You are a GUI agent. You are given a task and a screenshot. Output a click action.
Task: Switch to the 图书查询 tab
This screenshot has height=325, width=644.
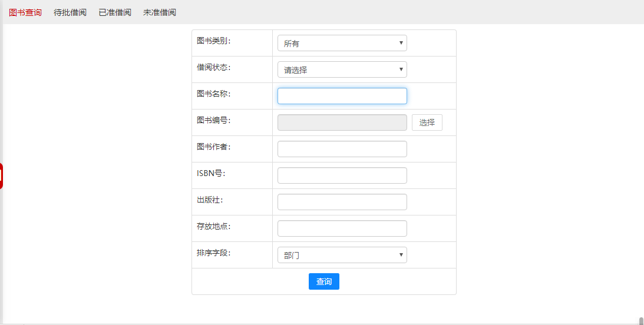tap(25, 12)
